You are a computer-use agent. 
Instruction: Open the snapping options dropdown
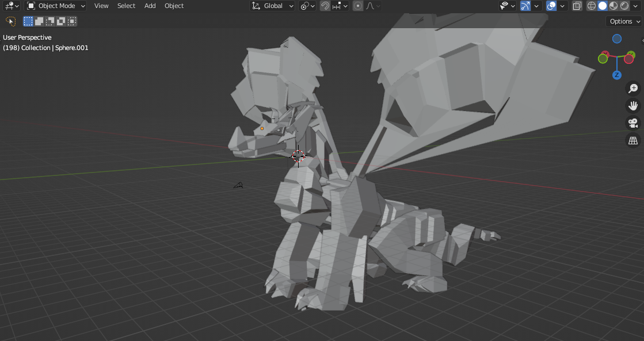[340, 6]
